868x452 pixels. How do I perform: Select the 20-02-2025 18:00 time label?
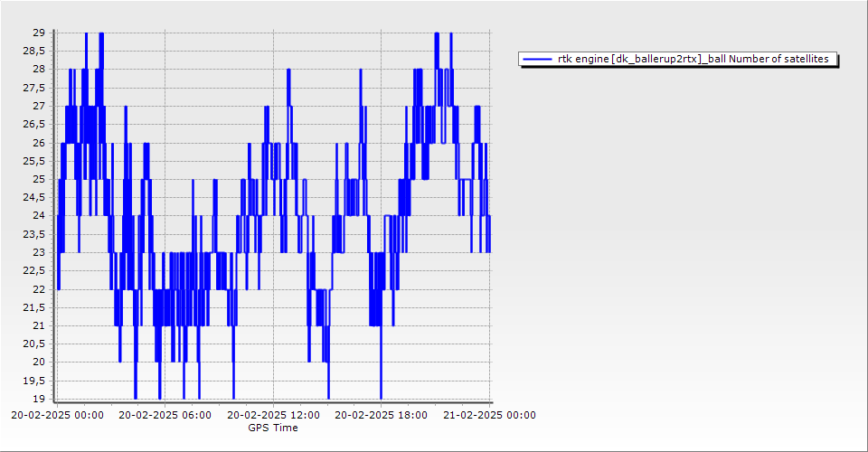pyautogui.click(x=382, y=416)
